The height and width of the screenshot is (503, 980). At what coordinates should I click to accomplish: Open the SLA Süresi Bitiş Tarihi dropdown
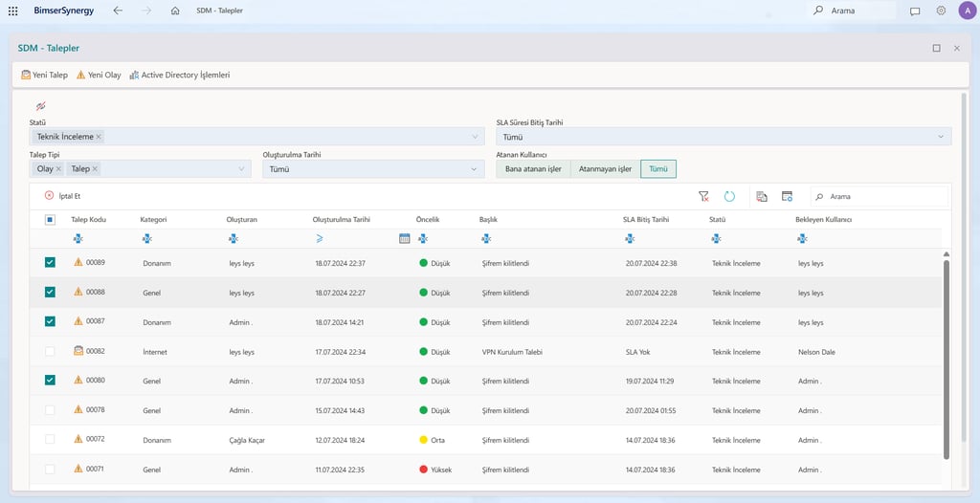pyautogui.click(x=942, y=137)
